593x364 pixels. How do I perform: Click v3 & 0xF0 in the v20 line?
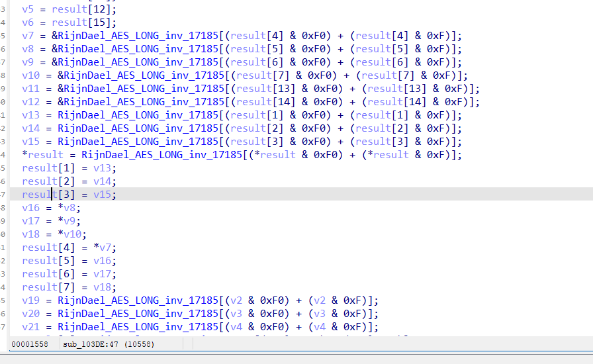257,314
